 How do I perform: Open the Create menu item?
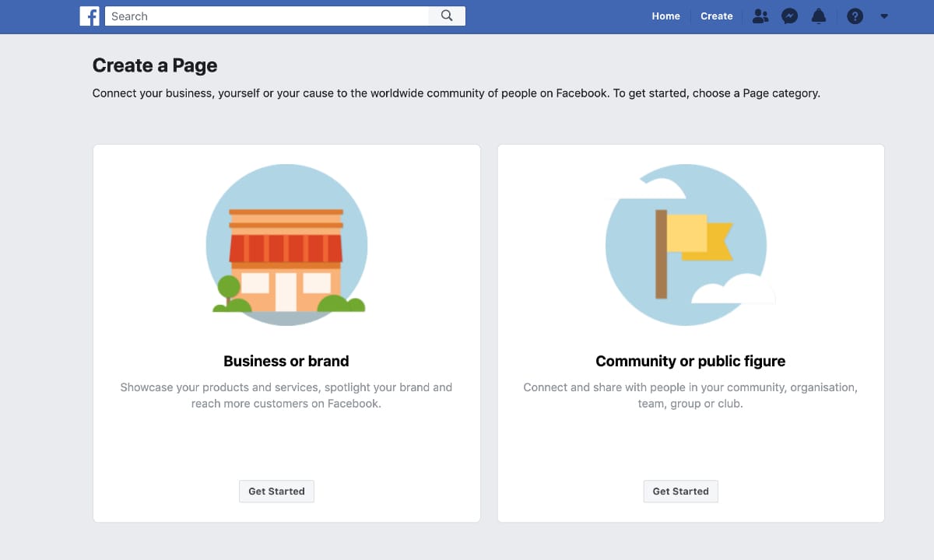click(x=716, y=16)
